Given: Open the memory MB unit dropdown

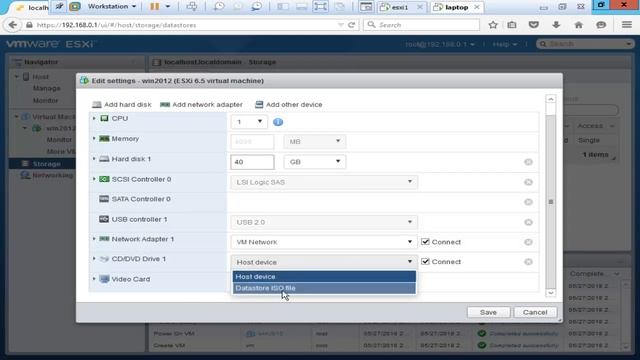Looking at the screenshot, I should pos(315,141).
